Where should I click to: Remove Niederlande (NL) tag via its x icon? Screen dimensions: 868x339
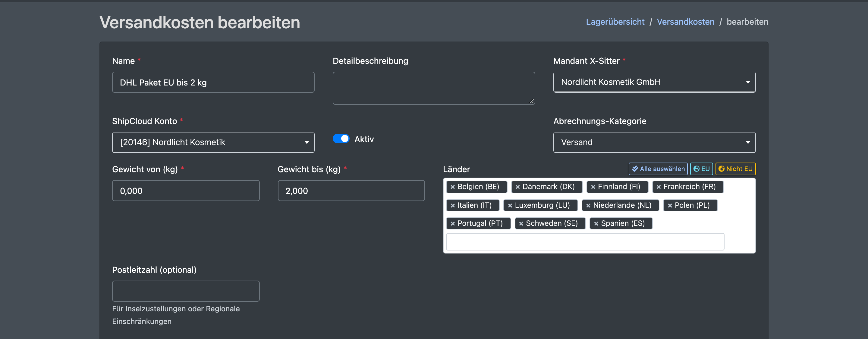[588, 205]
